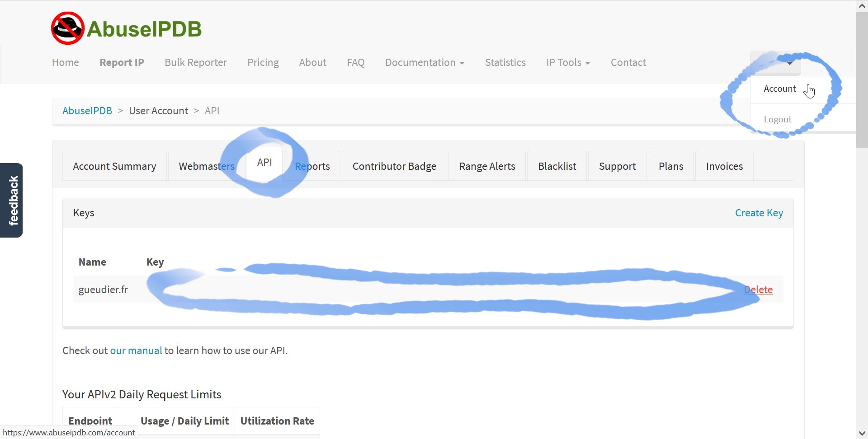The width and height of the screenshot is (868, 439).
Task: Switch to Webmasters tab
Action: pos(207,166)
